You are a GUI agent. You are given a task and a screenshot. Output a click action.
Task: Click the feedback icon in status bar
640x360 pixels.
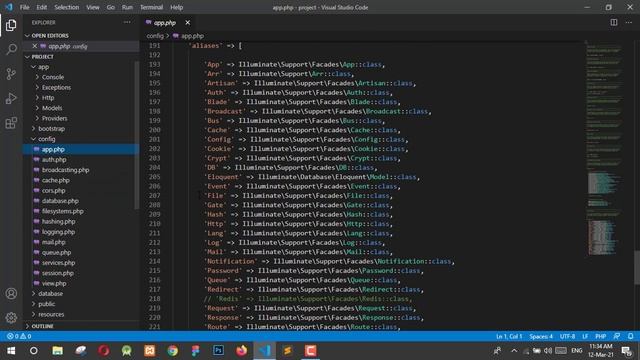click(617, 336)
